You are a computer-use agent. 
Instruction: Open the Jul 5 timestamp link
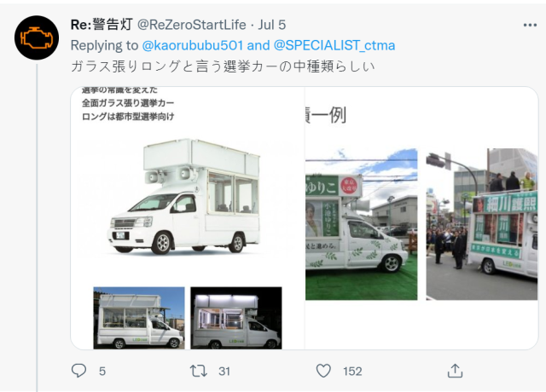[x=272, y=25]
